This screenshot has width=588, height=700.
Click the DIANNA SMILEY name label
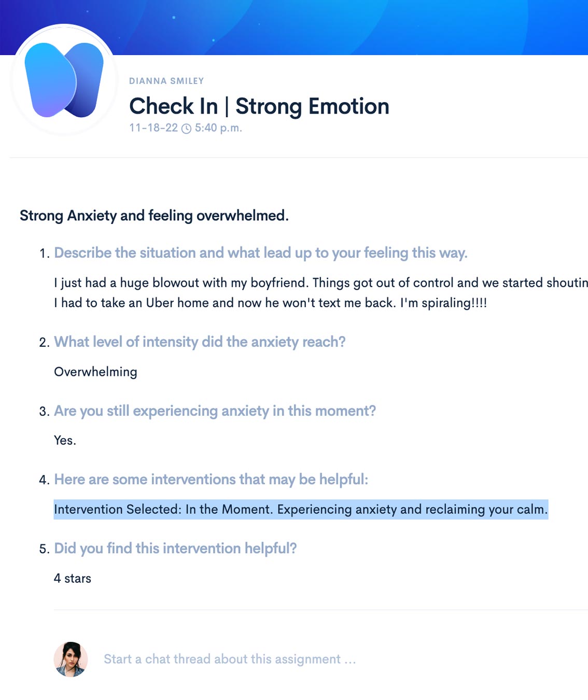(x=166, y=81)
